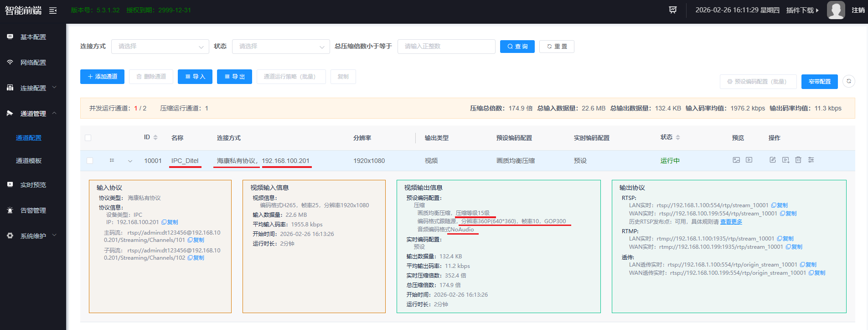Click the row reorder icon for channel 10001

coord(112,161)
